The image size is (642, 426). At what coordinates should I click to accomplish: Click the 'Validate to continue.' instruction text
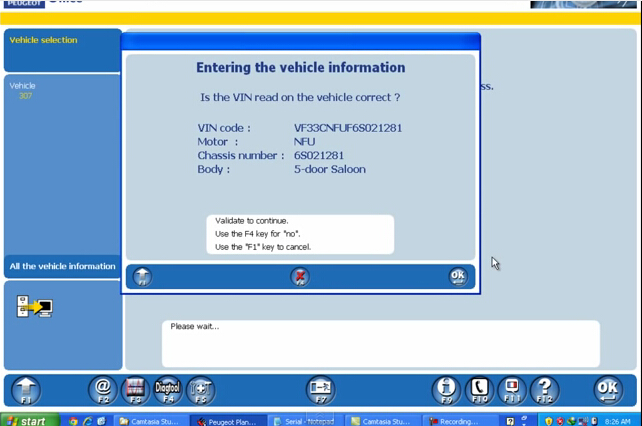(x=252, y=221)
